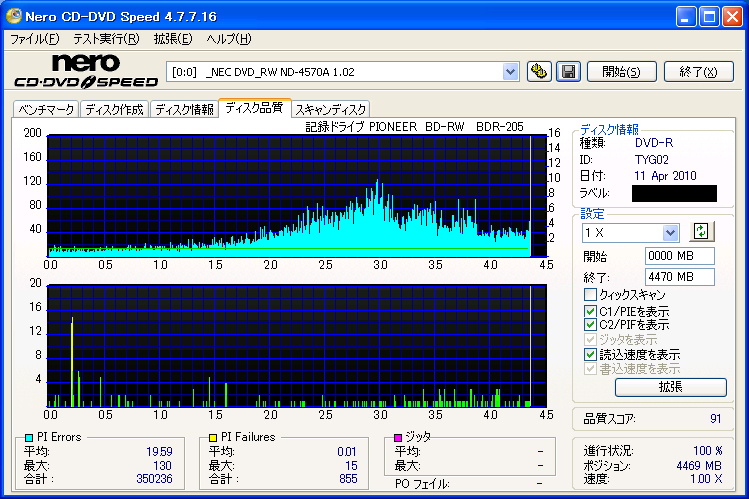Toggle the 読込速度を表示 checkbox

pyautogui.click(x=590, y=354)
